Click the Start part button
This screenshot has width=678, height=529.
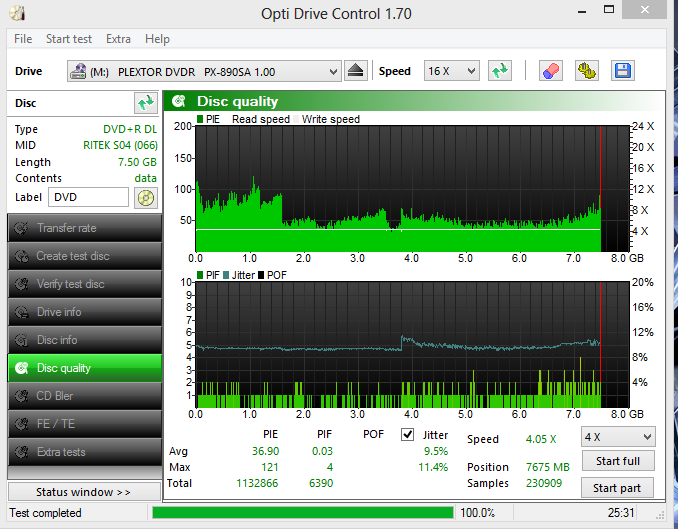pyautogui.click(x=617, y=488)
